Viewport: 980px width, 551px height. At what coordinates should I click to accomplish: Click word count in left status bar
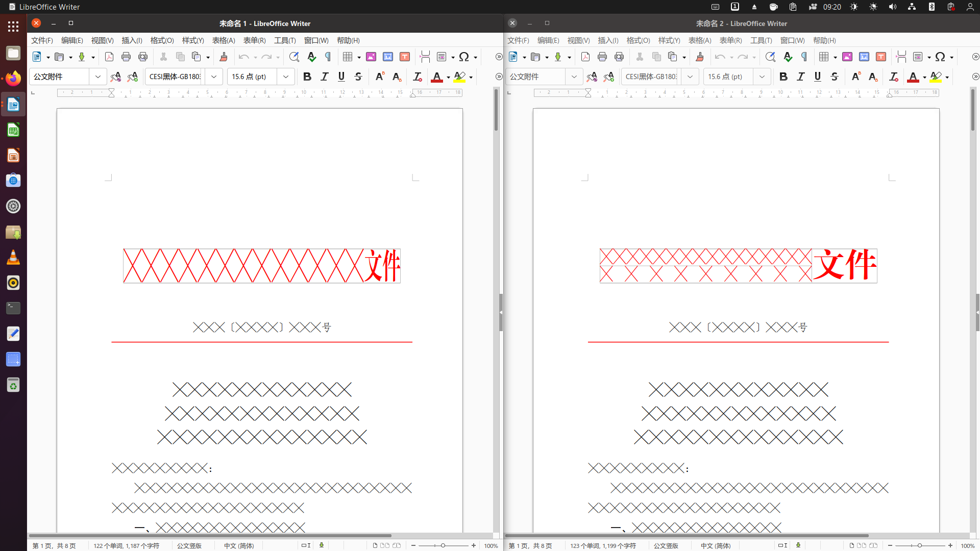126,546
